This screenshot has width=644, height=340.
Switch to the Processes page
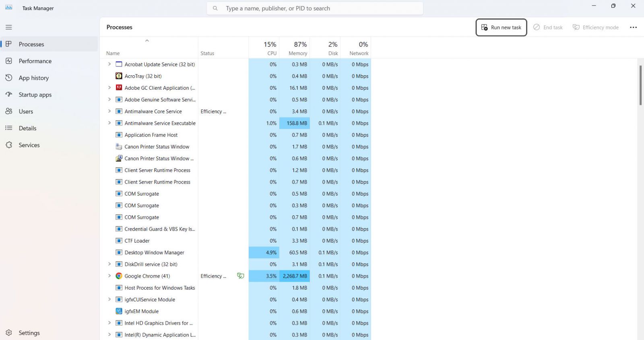(50, 44)
